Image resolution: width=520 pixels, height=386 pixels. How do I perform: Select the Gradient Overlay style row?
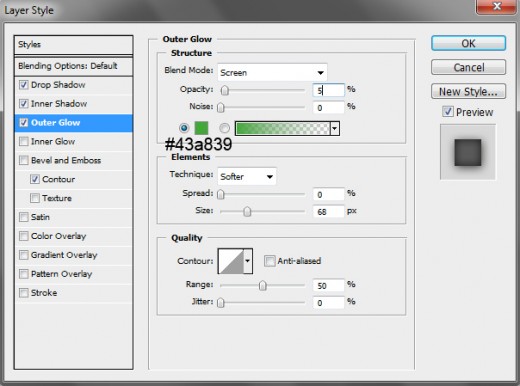click(x=73, y=255)
